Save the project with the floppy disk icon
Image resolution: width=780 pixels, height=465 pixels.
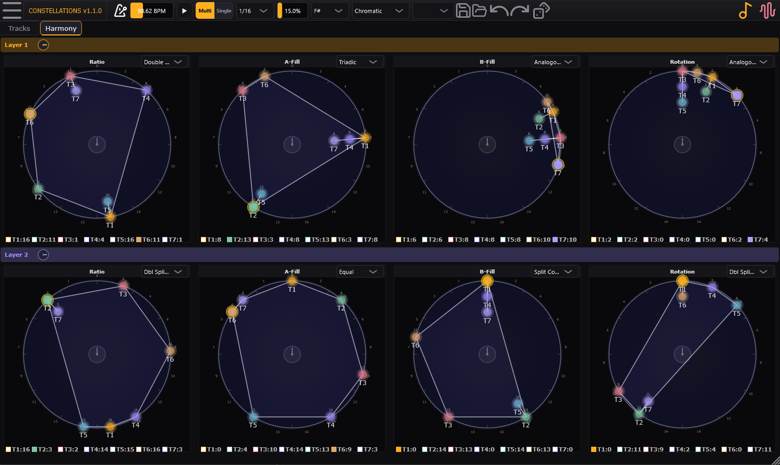coord(463,10)
